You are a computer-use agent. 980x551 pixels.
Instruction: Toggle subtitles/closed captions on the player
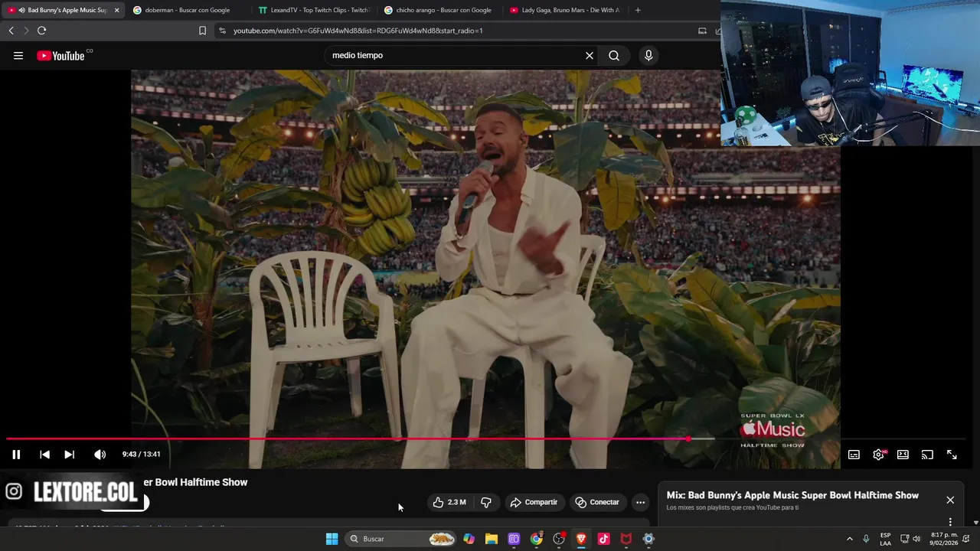pos(854,455)
